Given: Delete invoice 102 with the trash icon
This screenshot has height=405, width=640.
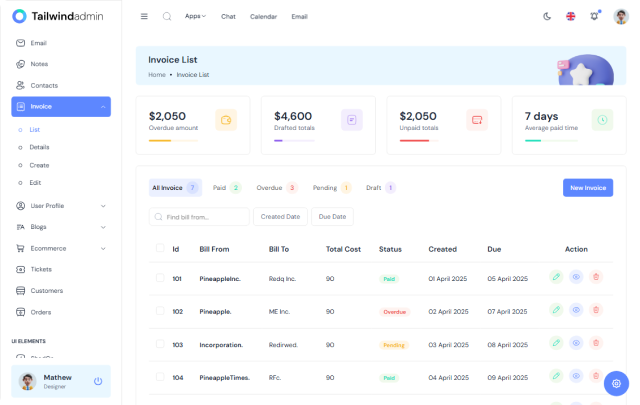Looking at the screenshot, I should (596, 311).
